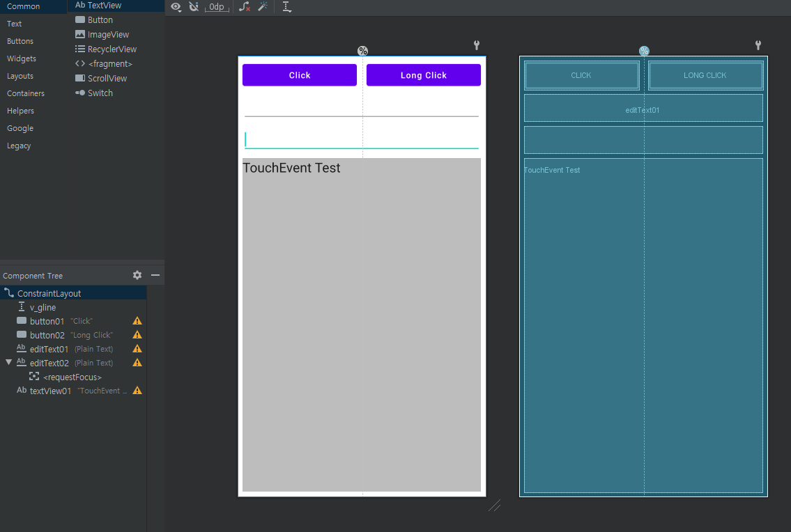The width and height of the screenshot is (791, 532).
Task: Click warning icon beside editText01
Action: coord(137,348)
